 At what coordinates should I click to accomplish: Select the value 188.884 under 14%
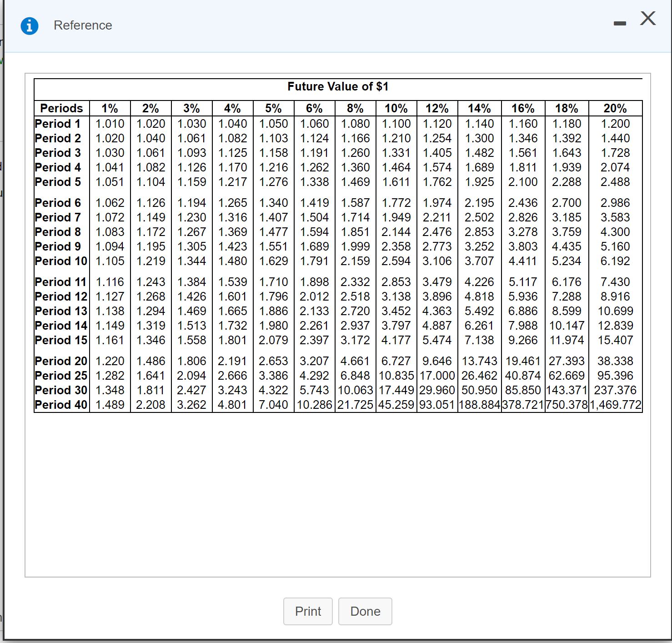[x=480, y=405]
